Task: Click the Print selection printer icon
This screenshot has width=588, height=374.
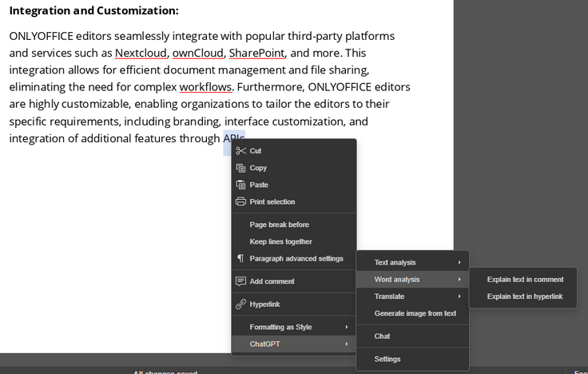Action: tap(240, 201)
